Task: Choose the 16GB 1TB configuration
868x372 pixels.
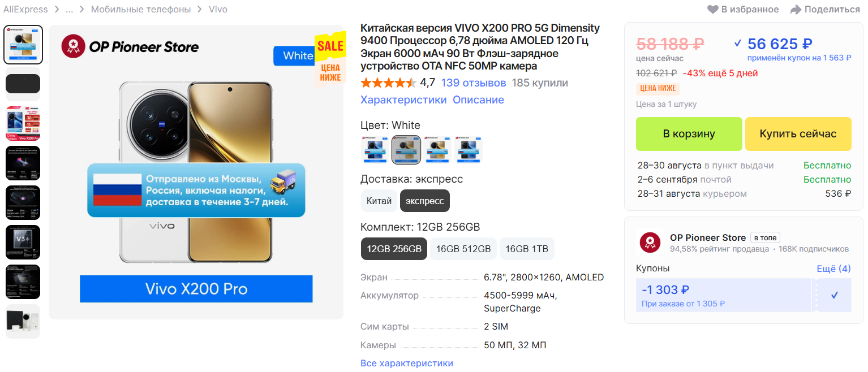Action: point(527,249)
